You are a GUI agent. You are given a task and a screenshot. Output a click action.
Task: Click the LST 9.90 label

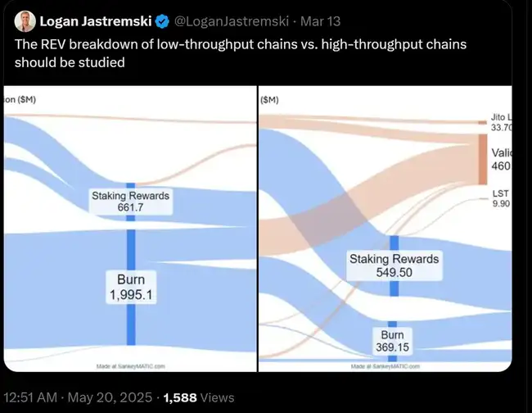(500, 198)
